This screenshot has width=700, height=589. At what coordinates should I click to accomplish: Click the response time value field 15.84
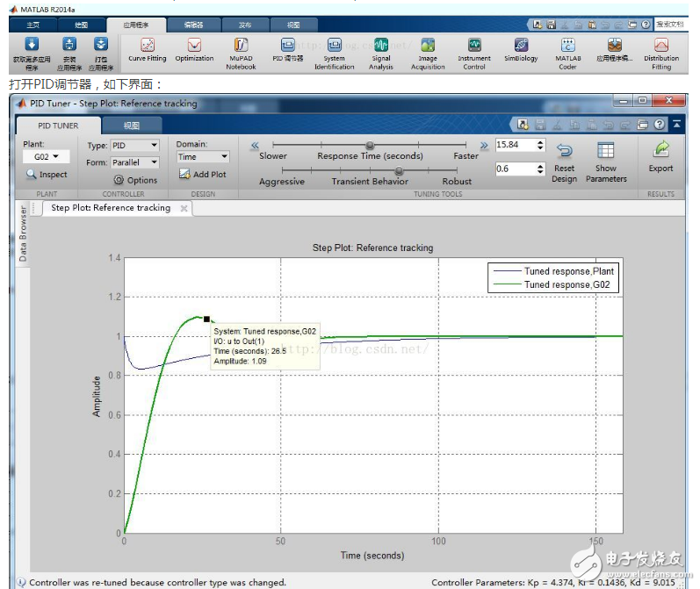coord(514,145)
